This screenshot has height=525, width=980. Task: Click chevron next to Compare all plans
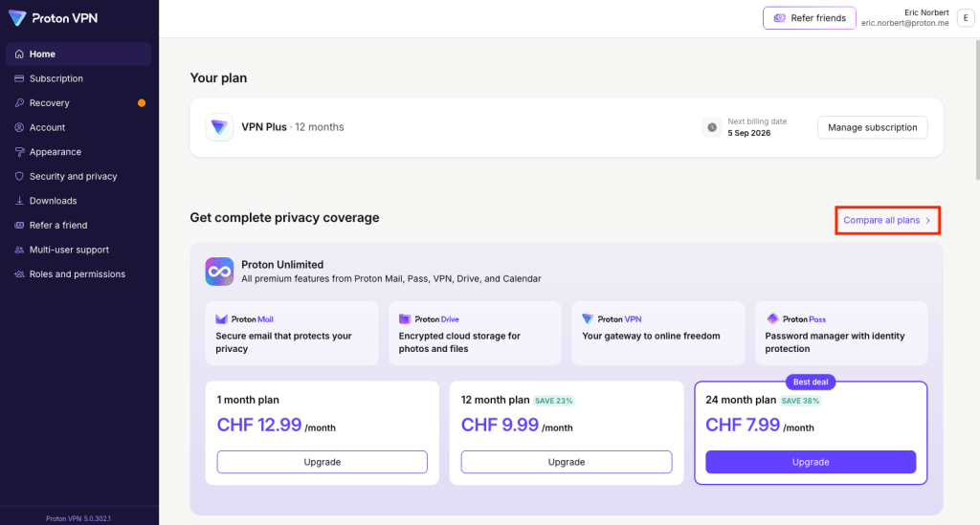[x=927, y=220]
